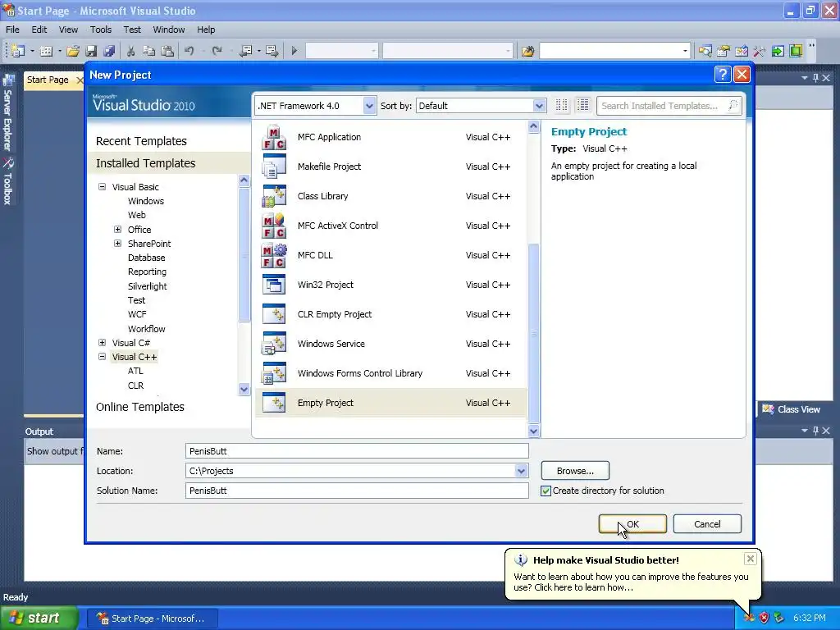
Task: Click the Windows start button
Action: point(39,618)
